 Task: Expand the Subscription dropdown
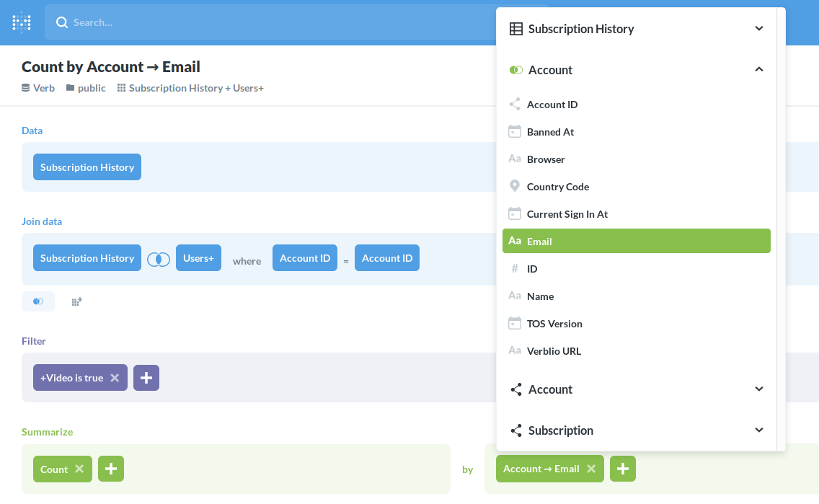pyautogui.click(x=759, y=430)
